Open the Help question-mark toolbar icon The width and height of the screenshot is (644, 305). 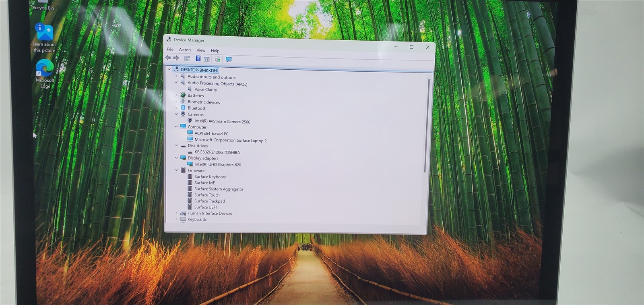pos(198,58)
